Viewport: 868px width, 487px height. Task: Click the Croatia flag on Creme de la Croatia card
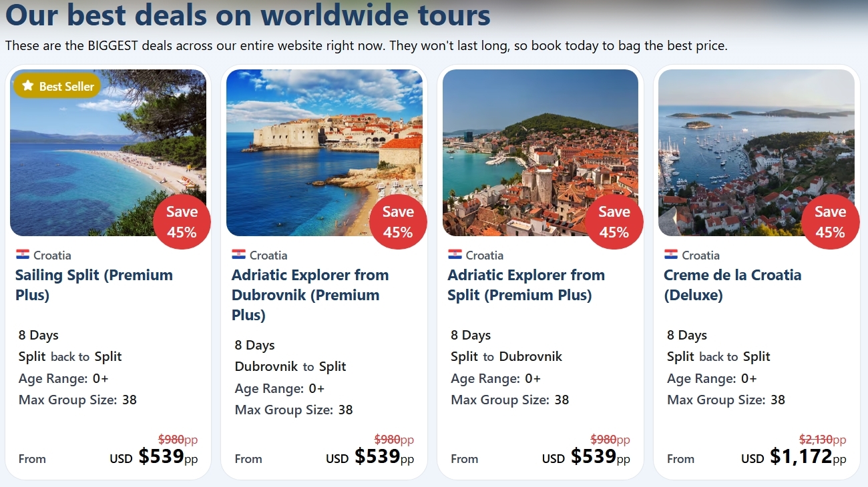671,255
